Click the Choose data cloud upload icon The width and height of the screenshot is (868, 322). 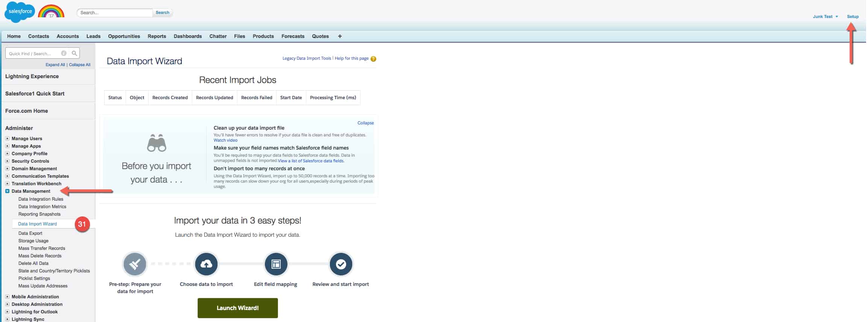click(206, 264)
